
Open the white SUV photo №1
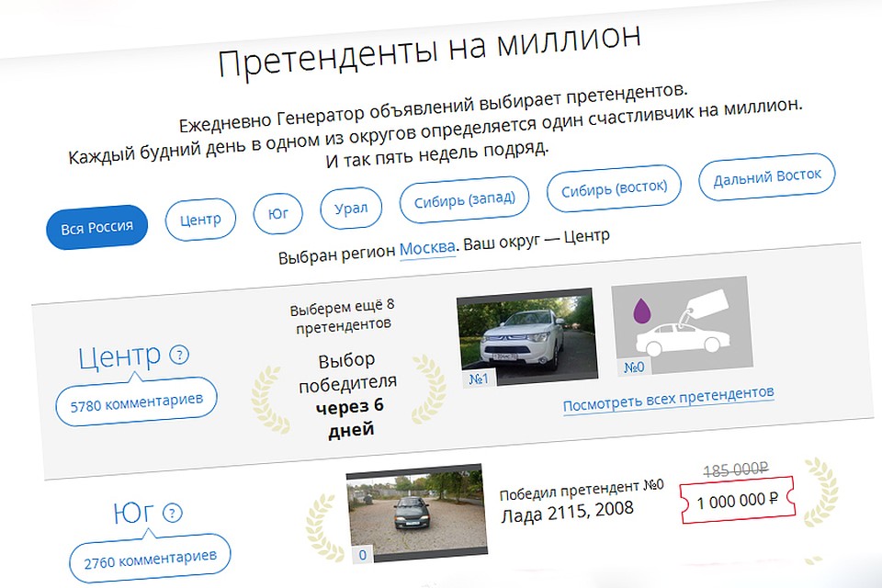click(x=527, y=336)
